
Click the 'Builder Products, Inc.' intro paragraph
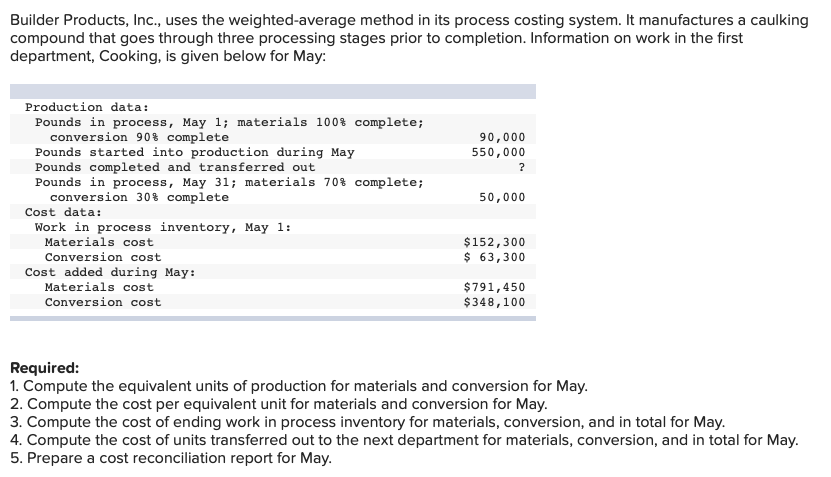point(409,38)
